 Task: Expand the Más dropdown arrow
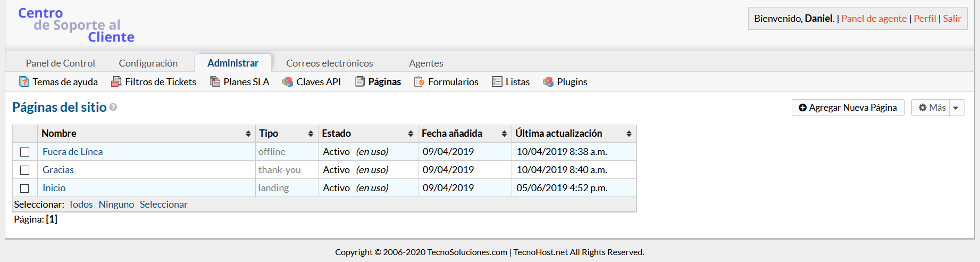pos(956,108)
